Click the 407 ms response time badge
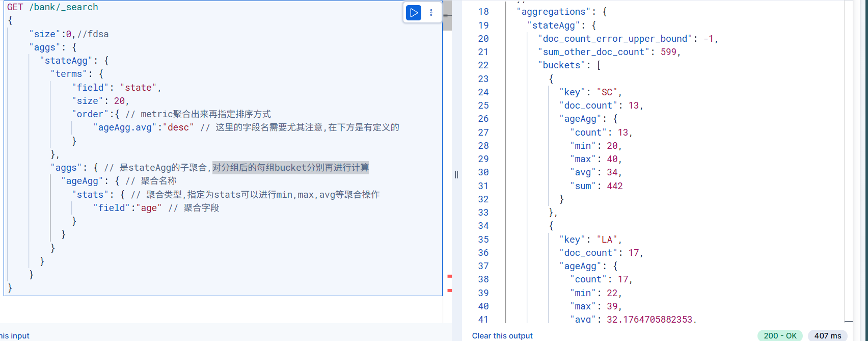The height and width of the screenshot is (341, 868). point(828,335)
